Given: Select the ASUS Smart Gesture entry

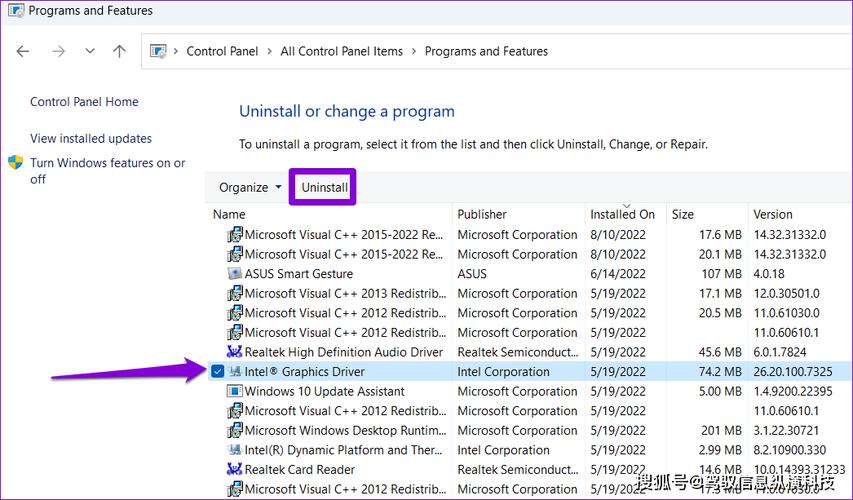Looking at the screenshot, I should click(x=299, y=274).
